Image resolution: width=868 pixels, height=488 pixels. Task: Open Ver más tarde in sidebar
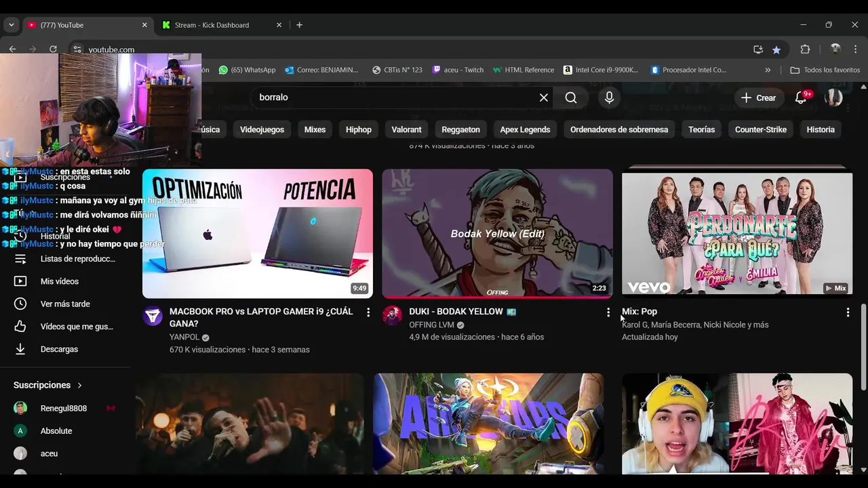coord(65,304)
